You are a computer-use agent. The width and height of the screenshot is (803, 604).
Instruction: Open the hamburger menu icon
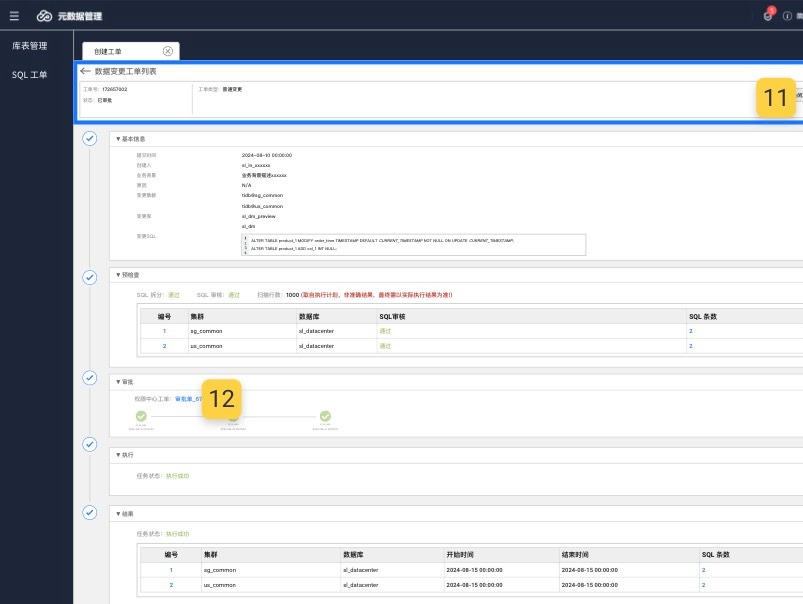(x=14, y=16)
